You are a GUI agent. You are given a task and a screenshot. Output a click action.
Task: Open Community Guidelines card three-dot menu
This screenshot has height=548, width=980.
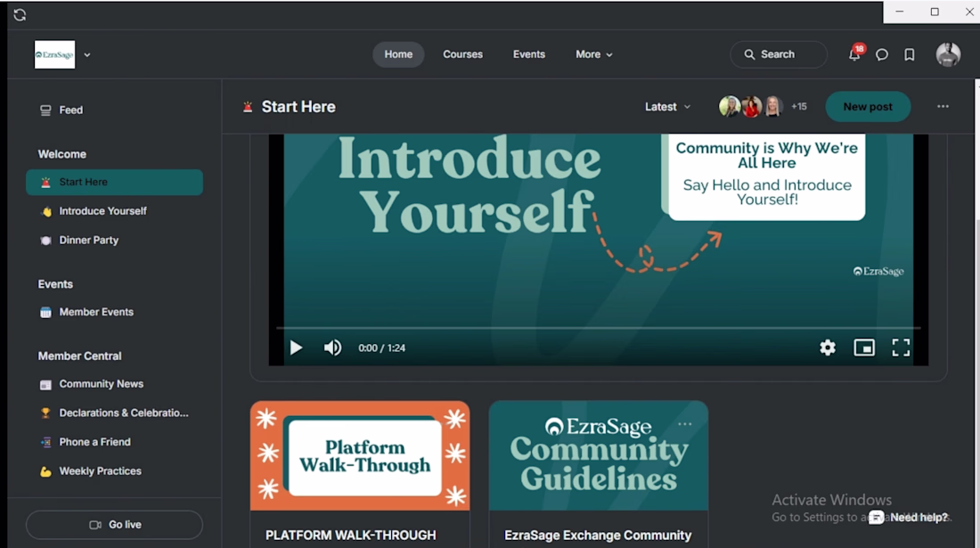point(685,424)
